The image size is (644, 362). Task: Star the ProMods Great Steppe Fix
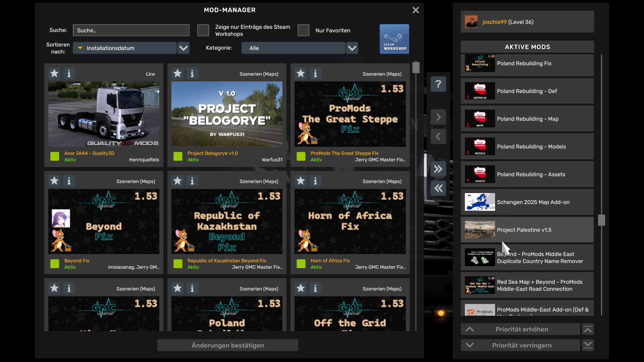click(301, 73)
